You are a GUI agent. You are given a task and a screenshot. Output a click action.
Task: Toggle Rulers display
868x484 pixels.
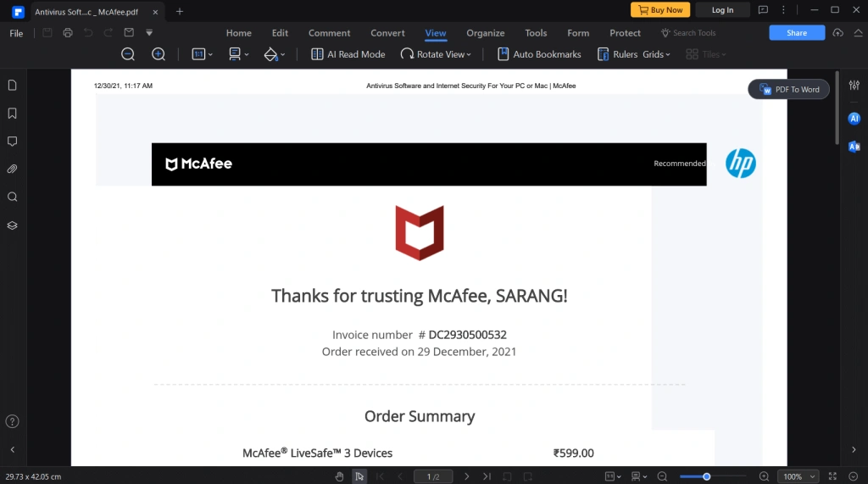(617, 53)
